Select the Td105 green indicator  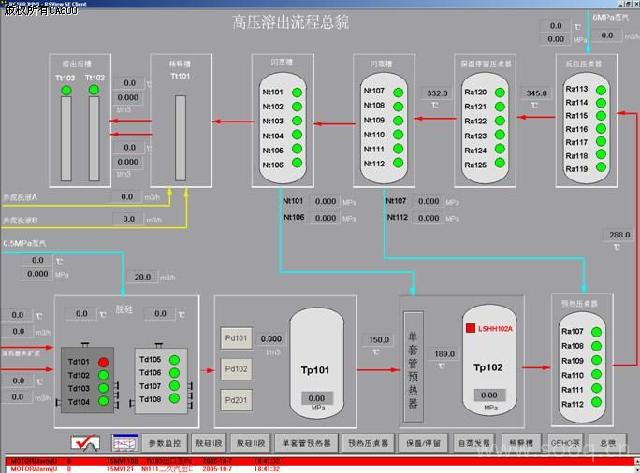coord(175,360)
